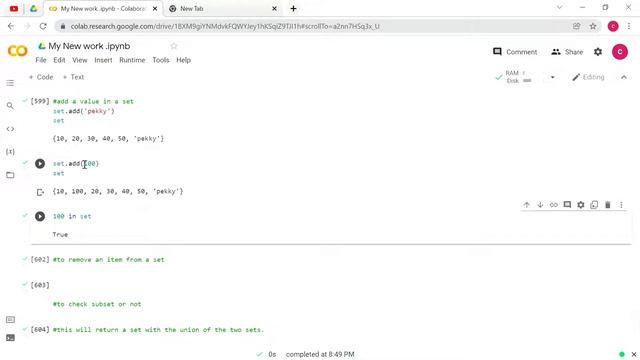Open notebook settings gear in header

click(x=598, y=52)
